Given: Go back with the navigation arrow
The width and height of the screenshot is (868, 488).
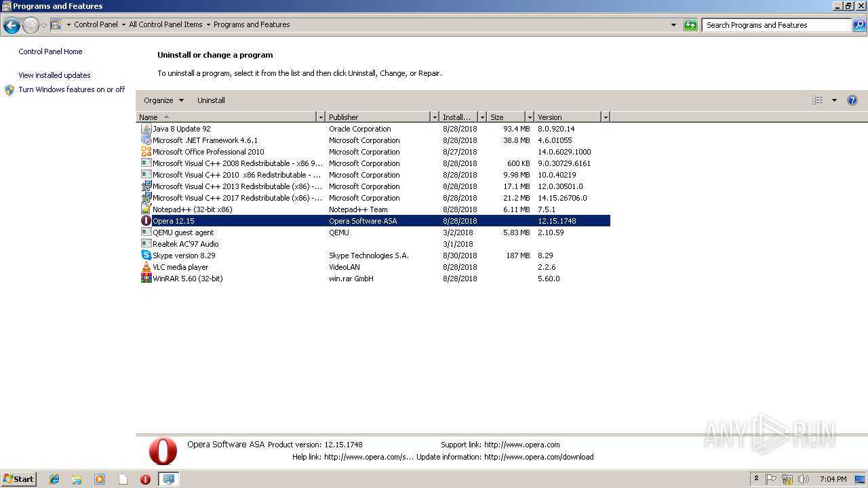Looking at the screenshot, I should tap(12, 26).
